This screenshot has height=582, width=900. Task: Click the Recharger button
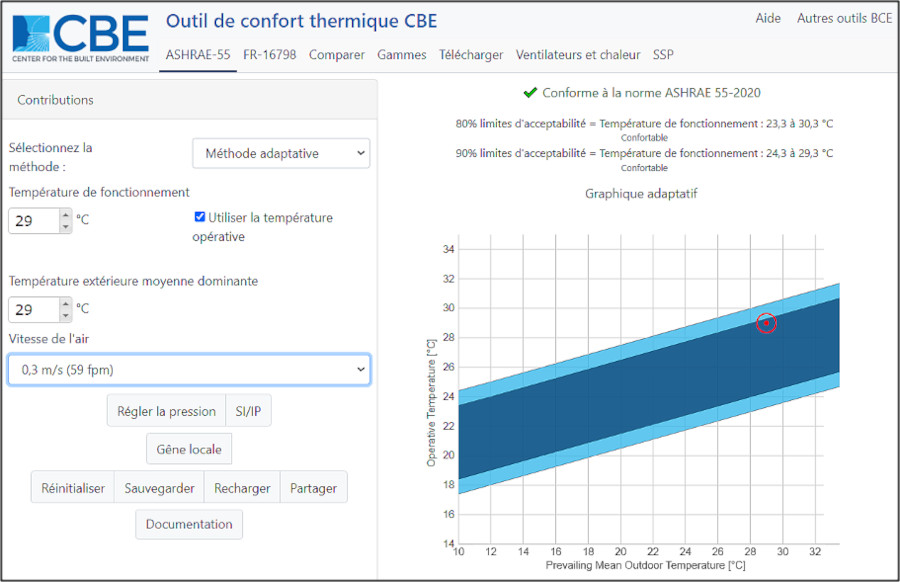pos(242,488)
